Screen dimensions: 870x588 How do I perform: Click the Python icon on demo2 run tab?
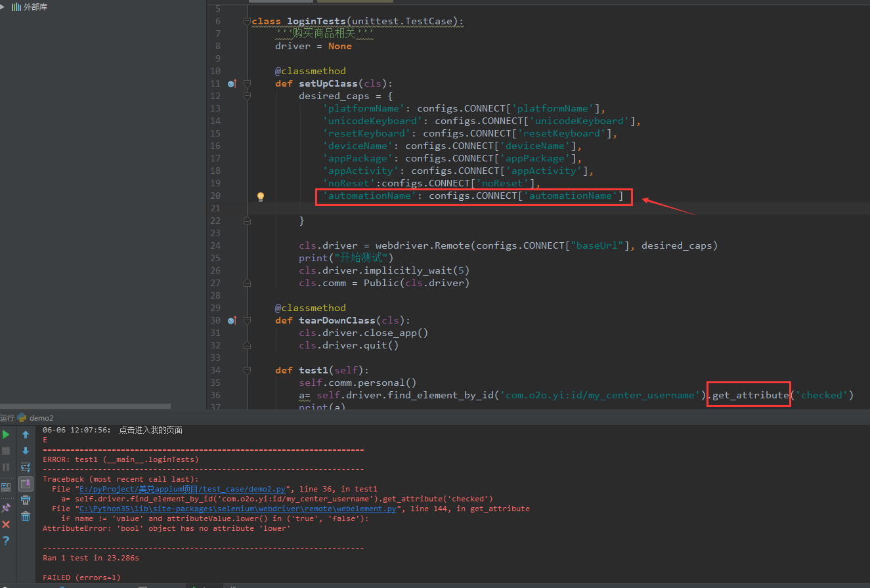[x=22, y=418]
